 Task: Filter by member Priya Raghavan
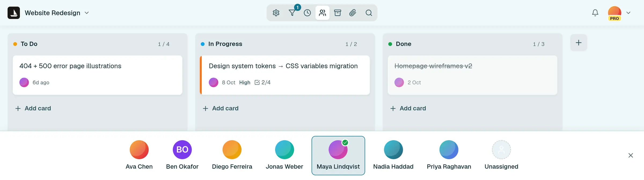click(449, 156)
